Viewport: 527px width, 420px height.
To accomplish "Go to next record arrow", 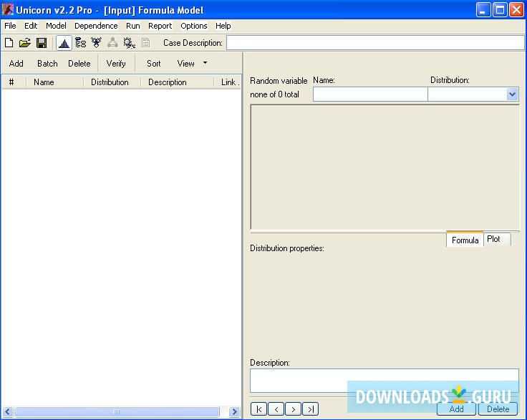I will (x=294, y=409).
